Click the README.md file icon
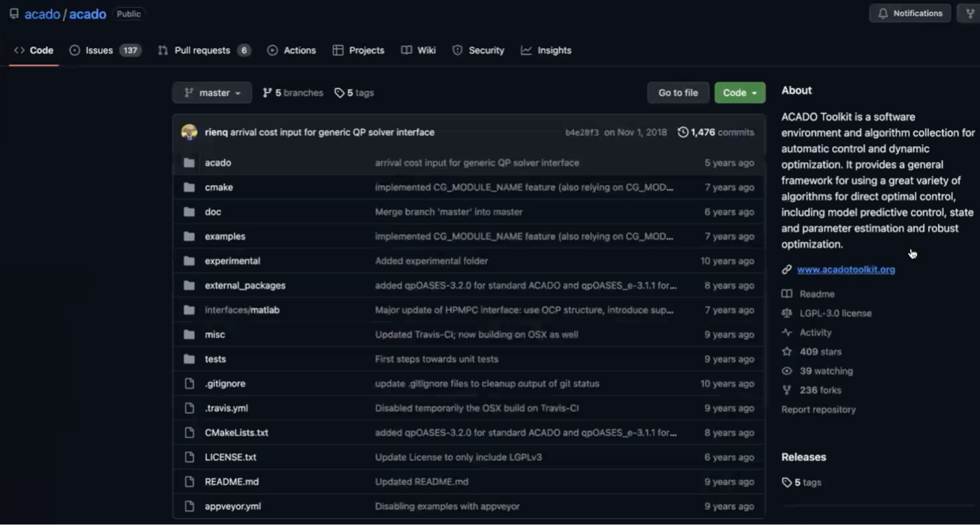Image resolution: width=980 pixels, height=528 pixels. (189, 481)
